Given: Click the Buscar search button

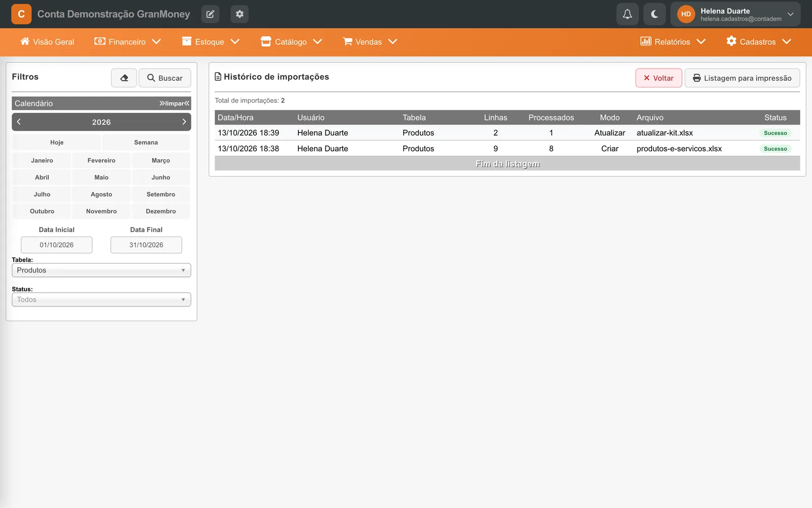Looking at the screenshot, I should 165,78.
